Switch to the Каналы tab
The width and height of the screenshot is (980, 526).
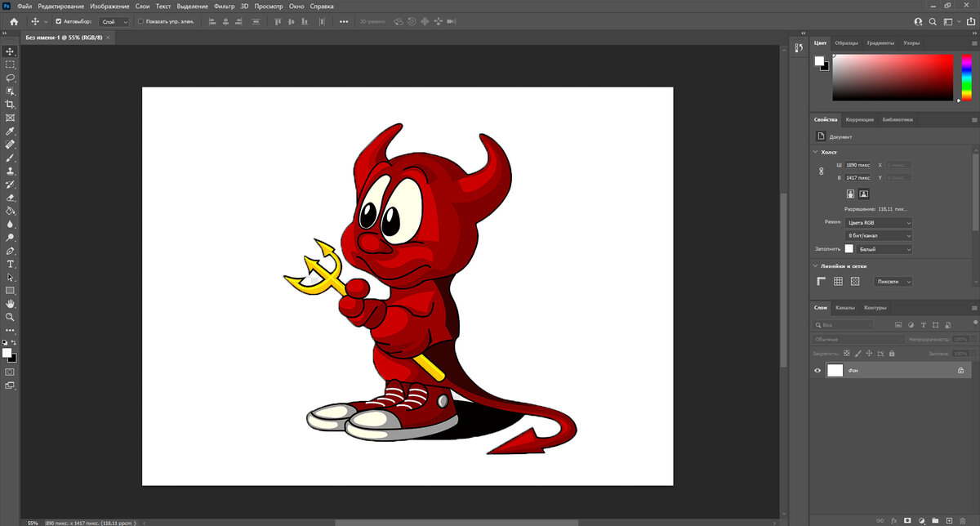(x=845, y=308)
